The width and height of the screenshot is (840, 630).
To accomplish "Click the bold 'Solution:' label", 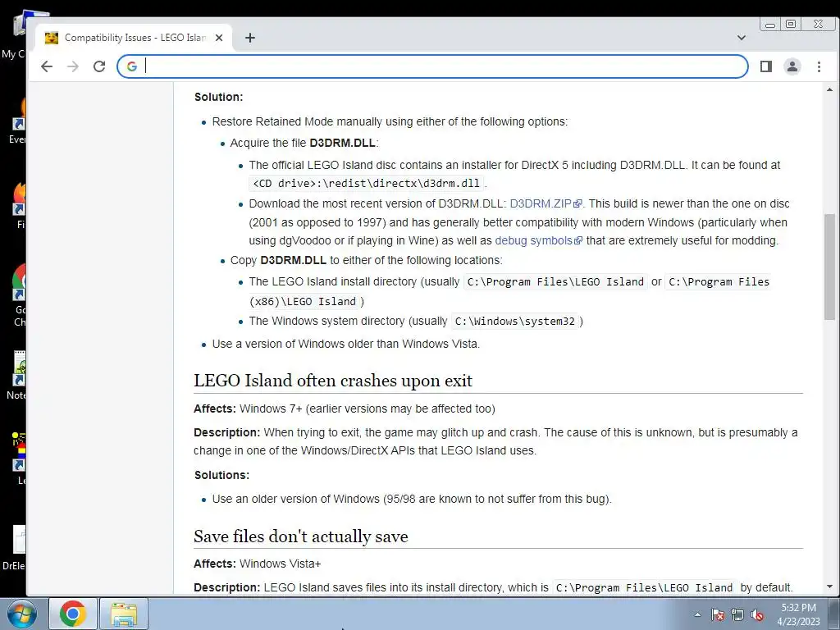I will [218, 97].
